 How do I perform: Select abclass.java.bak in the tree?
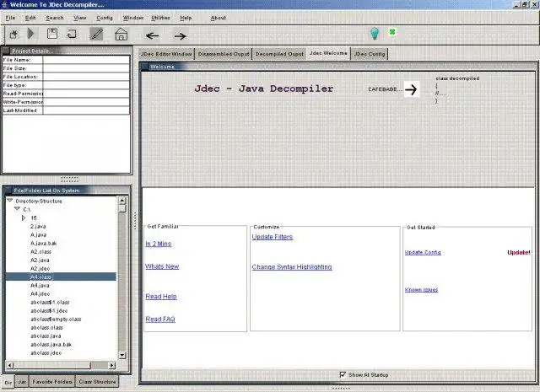(x=51, y=344)
